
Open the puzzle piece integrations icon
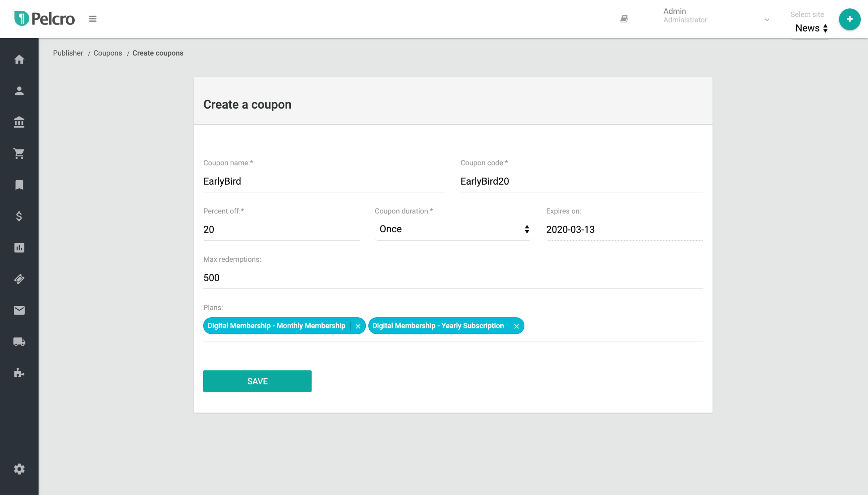pyautogui.click(x=19, y=373)
